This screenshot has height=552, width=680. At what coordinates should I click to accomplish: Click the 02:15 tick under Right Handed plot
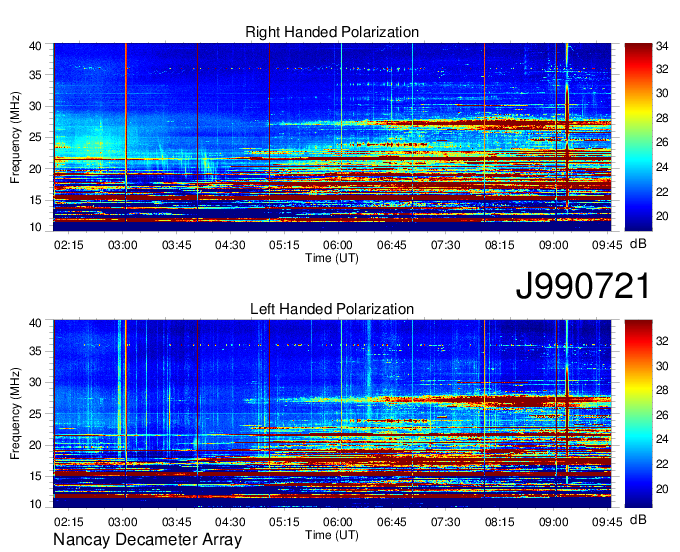(69, 245)
